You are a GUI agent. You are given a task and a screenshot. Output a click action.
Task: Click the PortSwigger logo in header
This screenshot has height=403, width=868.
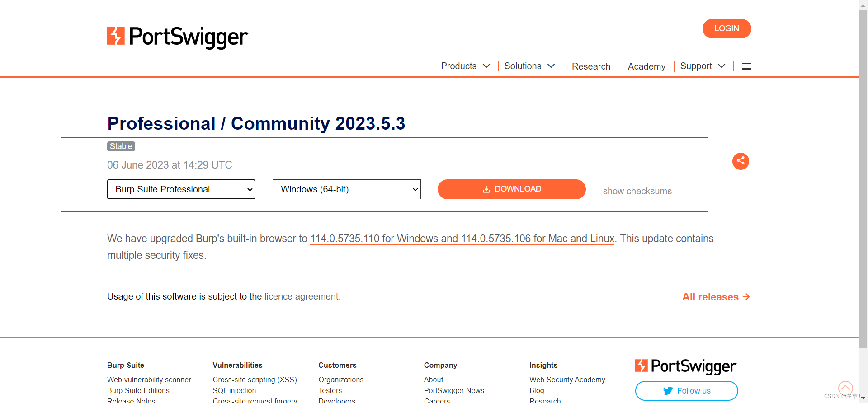click(x=178, y=37)
